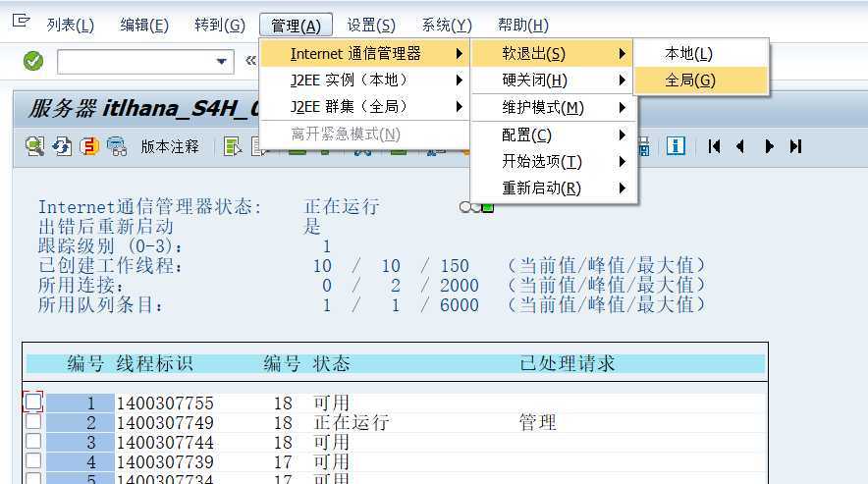868x484 pixels.
Task: Open the 列表(L) menu
Action: coord(71,26)
